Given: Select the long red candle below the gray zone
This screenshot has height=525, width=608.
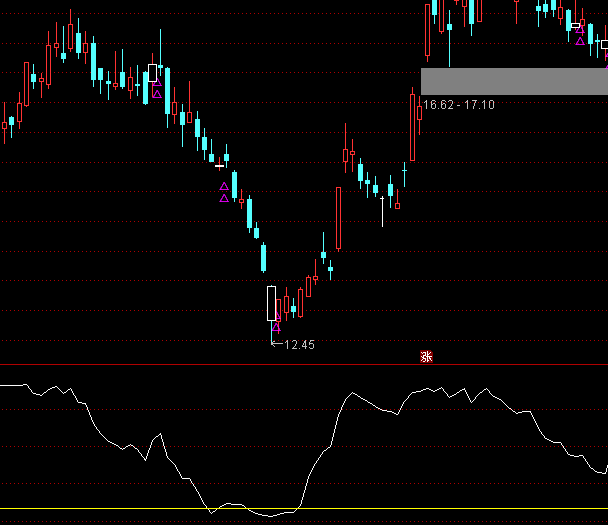Looking at the screenshot, I should click(412, 126).
